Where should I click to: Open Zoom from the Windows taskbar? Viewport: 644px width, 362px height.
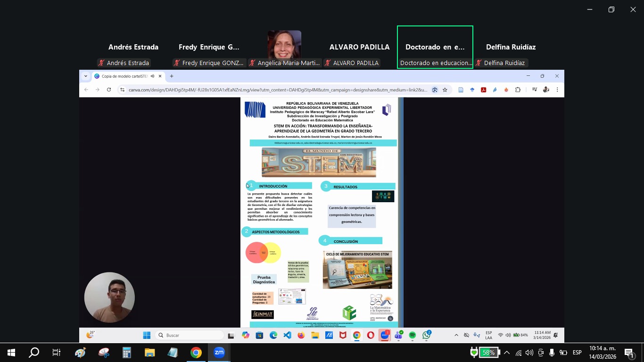tap(219, 353)
